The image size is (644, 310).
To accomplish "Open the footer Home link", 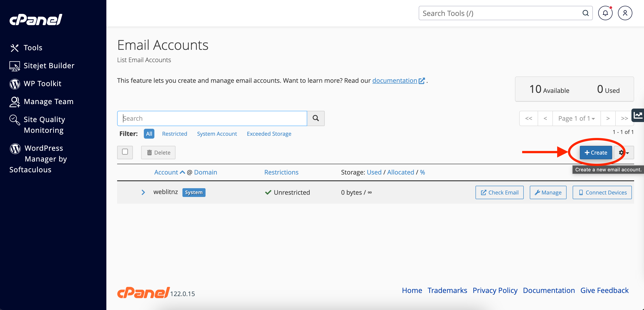I will click(412, 290).
